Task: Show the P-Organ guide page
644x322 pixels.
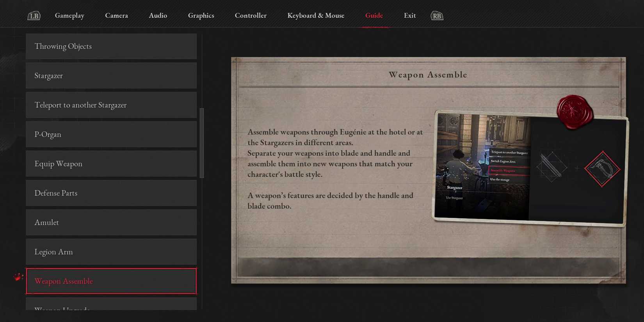Action: (111, 134)
